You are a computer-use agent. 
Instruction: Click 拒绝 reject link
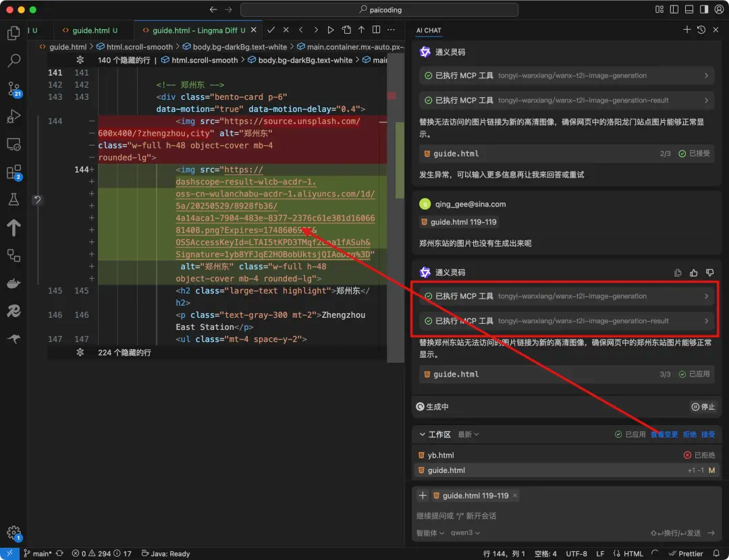click(689, 435)
